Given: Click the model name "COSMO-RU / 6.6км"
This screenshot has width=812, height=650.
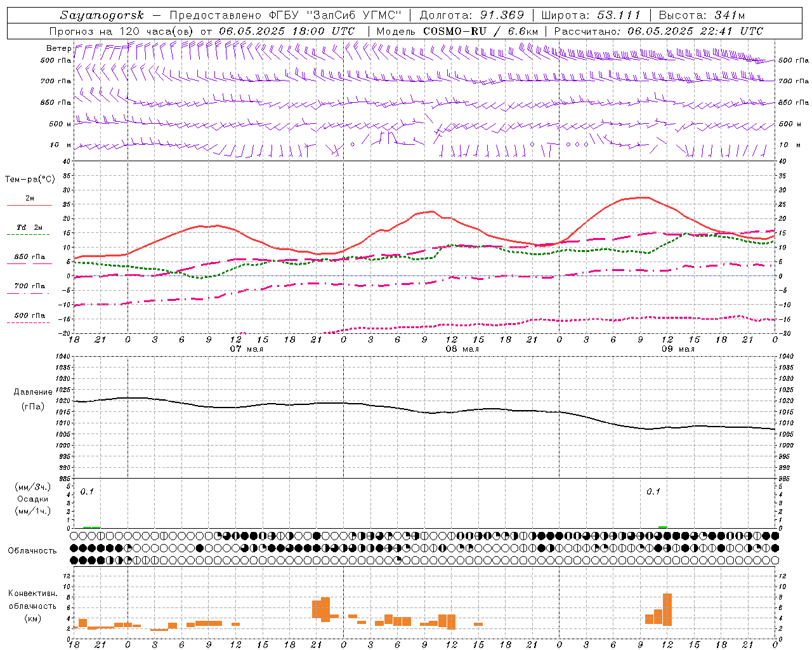Looking at the screenshot, I should [480, 31].
